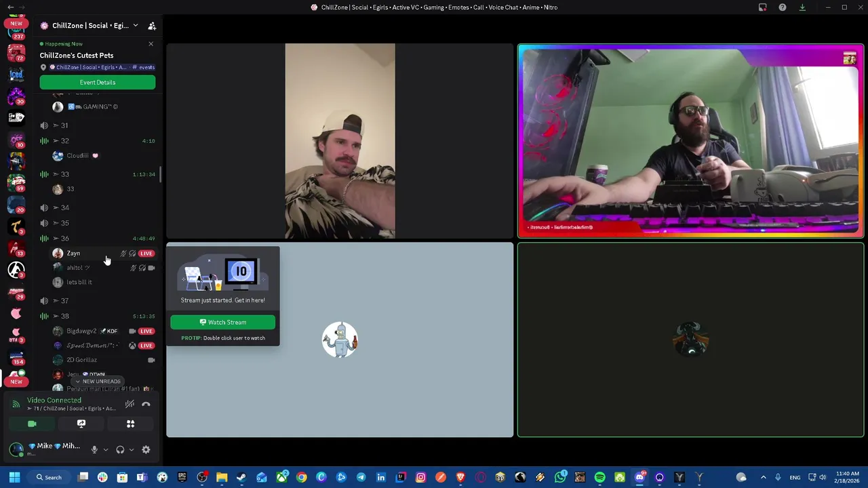Toggle the camera in voice panel

[32, 424]
